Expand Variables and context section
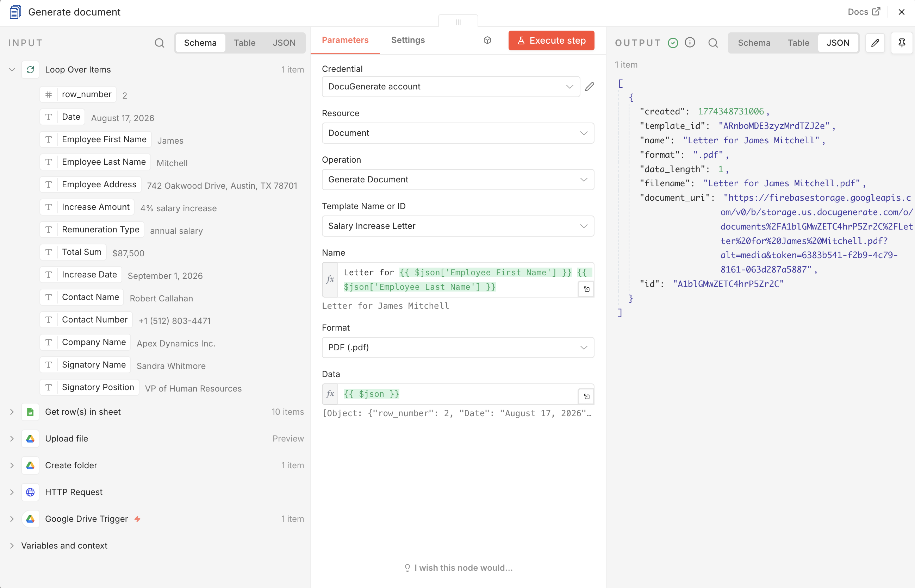The width and height of the screenshot is (915, 588). (12, 546)
